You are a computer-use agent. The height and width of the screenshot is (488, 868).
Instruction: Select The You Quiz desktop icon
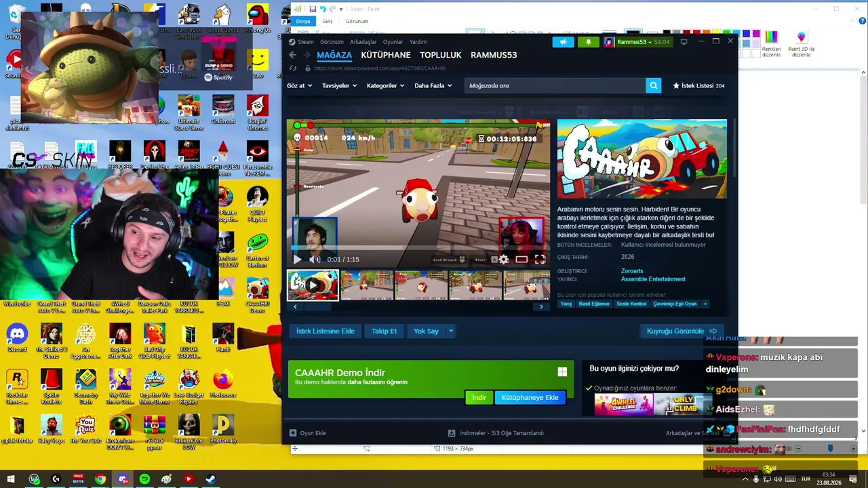point(85,429)
